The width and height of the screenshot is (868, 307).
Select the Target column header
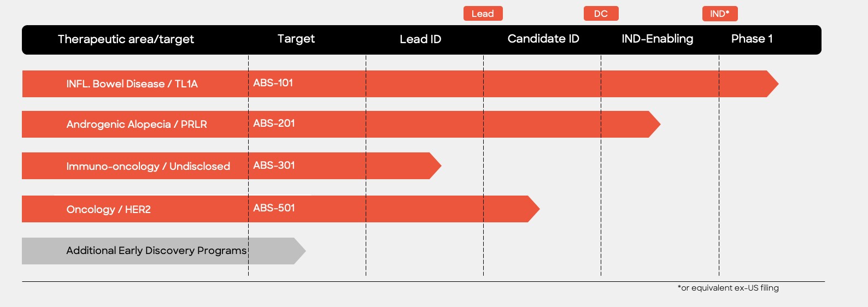(x=296, y=39)
